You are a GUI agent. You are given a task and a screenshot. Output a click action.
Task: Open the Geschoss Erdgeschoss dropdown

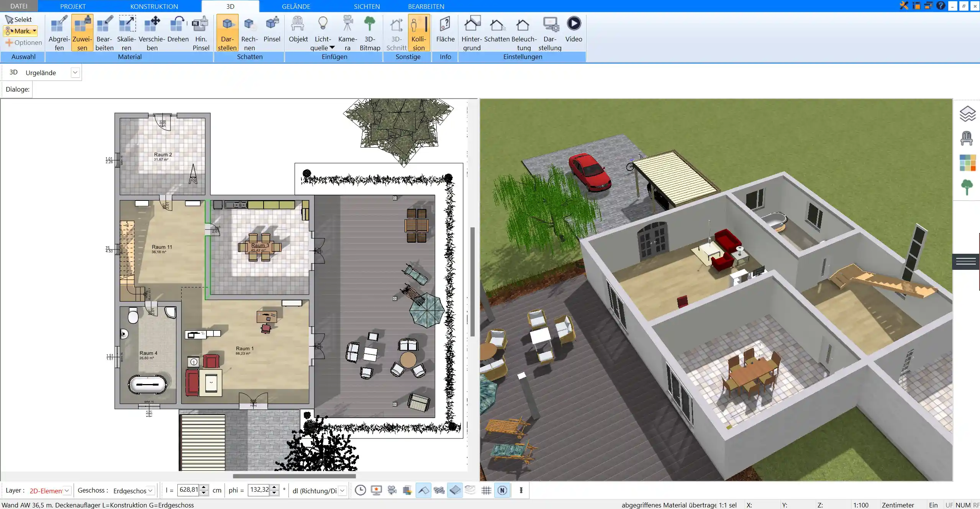pyautogui.click(x=150, y=491)
